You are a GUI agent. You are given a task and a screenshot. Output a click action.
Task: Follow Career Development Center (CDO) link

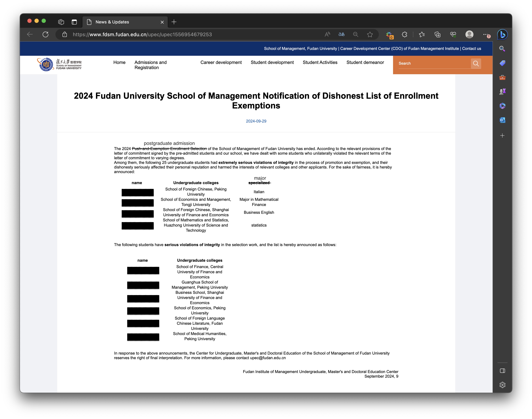point(399,49)
